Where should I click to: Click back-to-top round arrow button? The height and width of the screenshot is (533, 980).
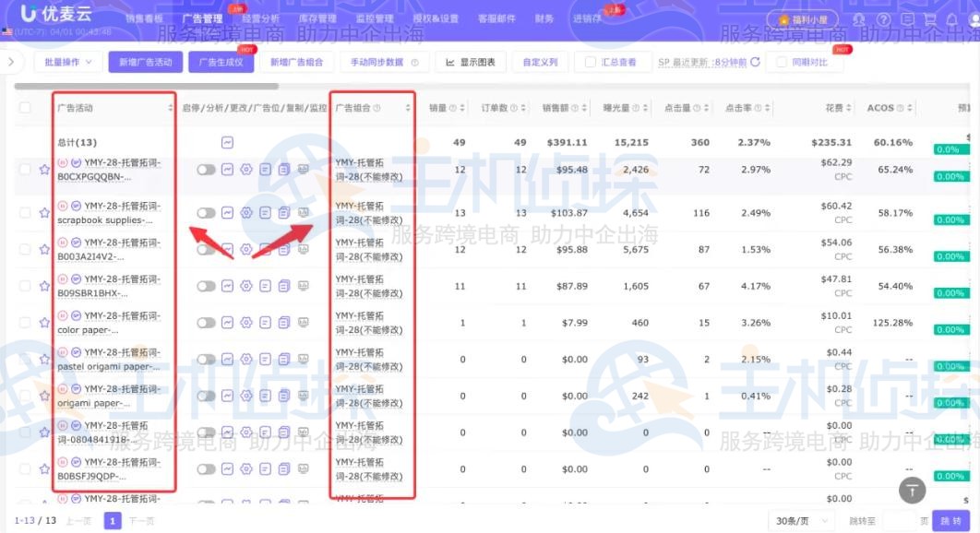pos(912,489)
